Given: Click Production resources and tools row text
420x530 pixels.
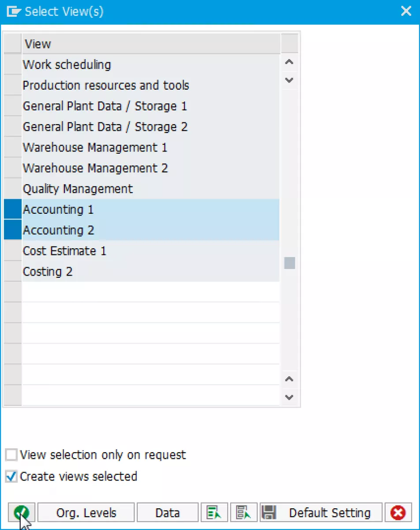Looking at the screenshot, I should [106, 85].
